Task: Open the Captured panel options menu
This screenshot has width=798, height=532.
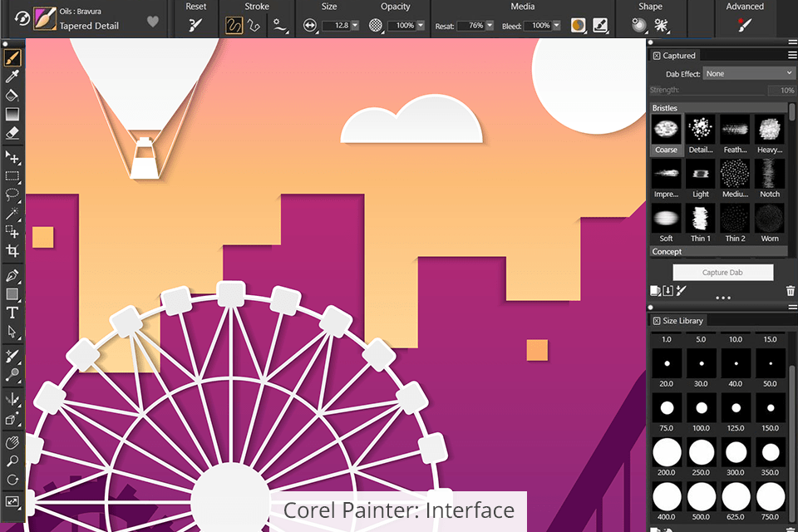Action: click(792, 55)
